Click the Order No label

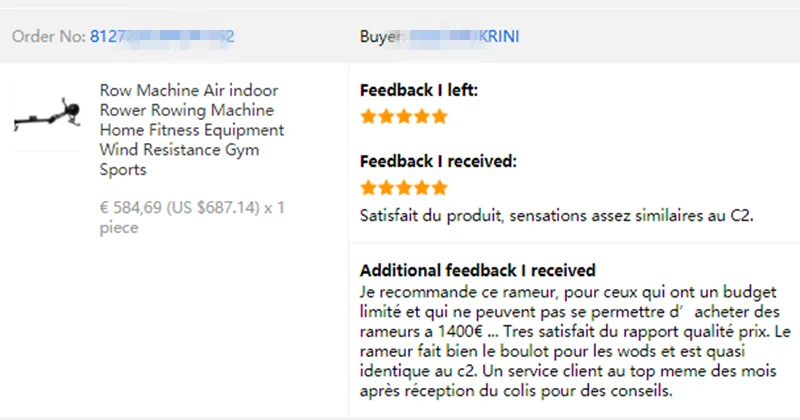[49, 37]
